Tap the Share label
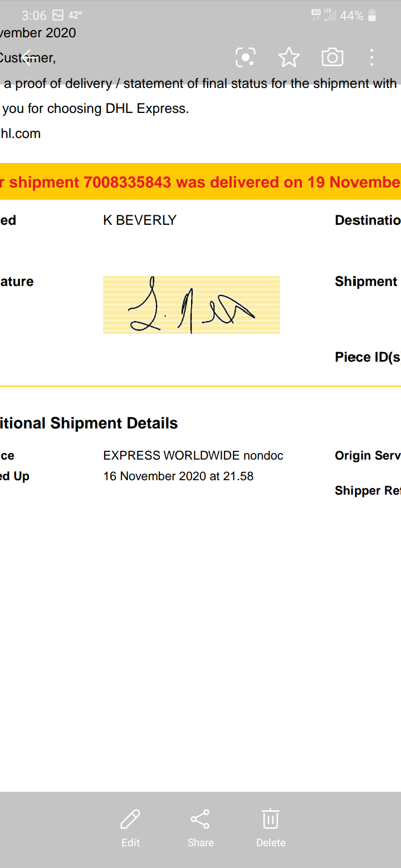The width and height of the screenshot is (401, 868). (x=200, y=842)
